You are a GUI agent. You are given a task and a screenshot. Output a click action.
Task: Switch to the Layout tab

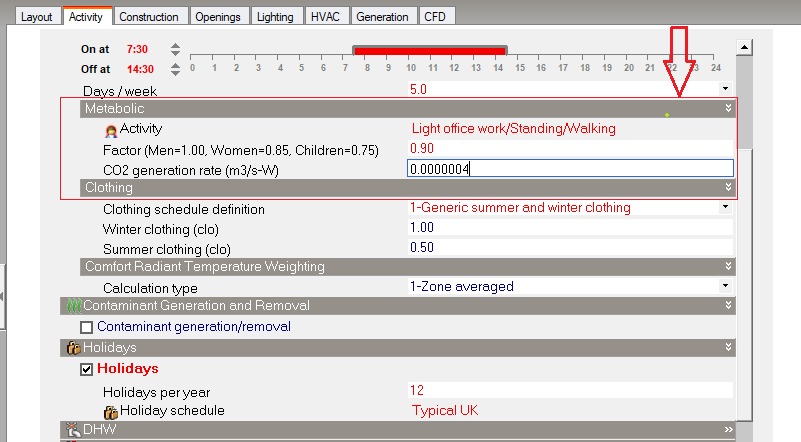point(36,16)
